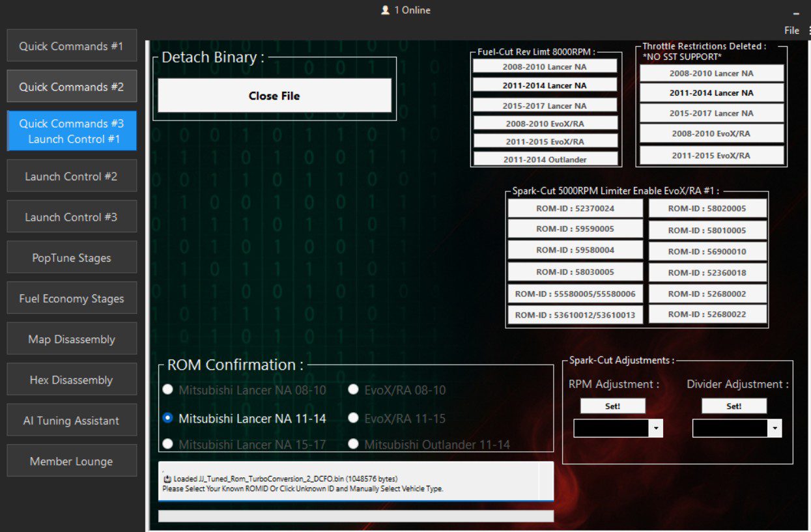
Task: Delete throttle restrictions 2011-2015 EvoX/RA
Action: coord(711,155)
